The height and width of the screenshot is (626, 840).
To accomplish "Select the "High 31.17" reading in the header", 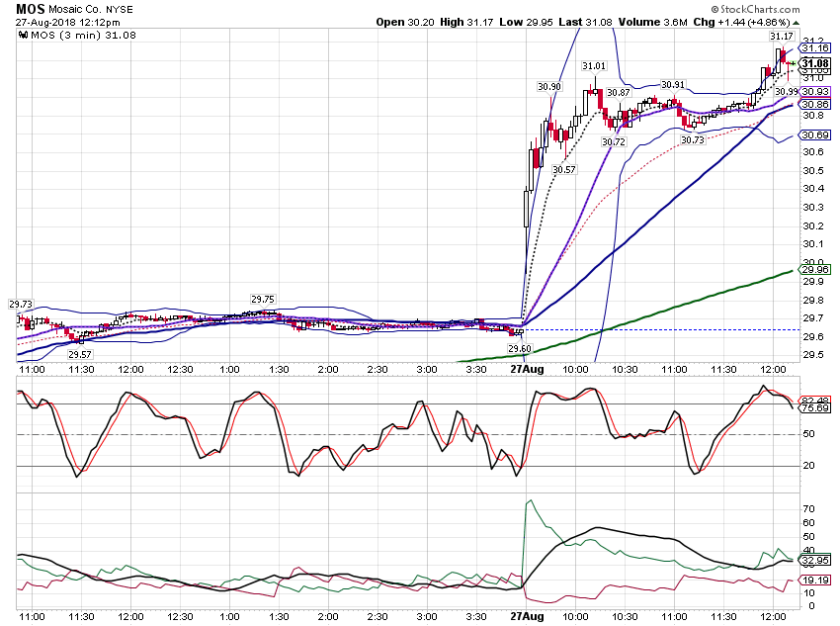I will tap(466, 22).
